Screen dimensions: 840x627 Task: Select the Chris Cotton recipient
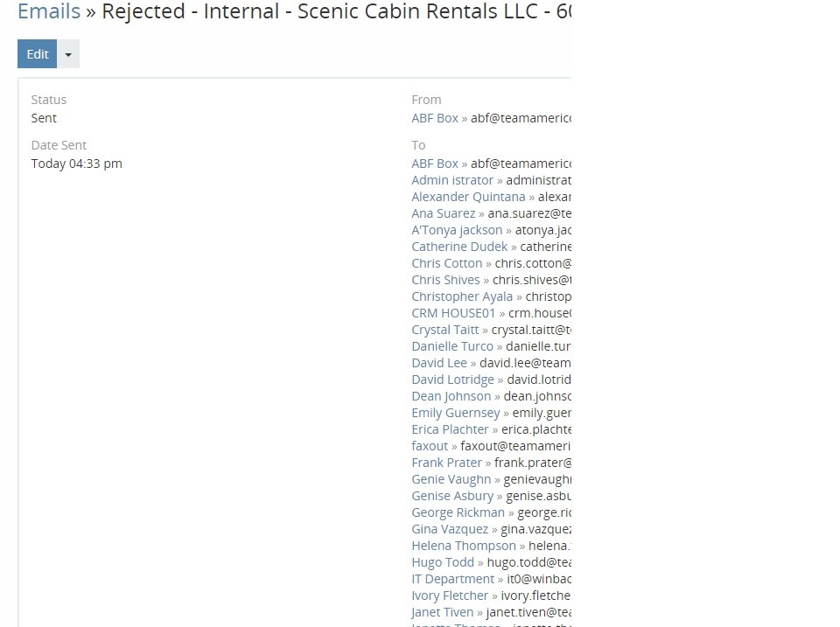[446, 263]
